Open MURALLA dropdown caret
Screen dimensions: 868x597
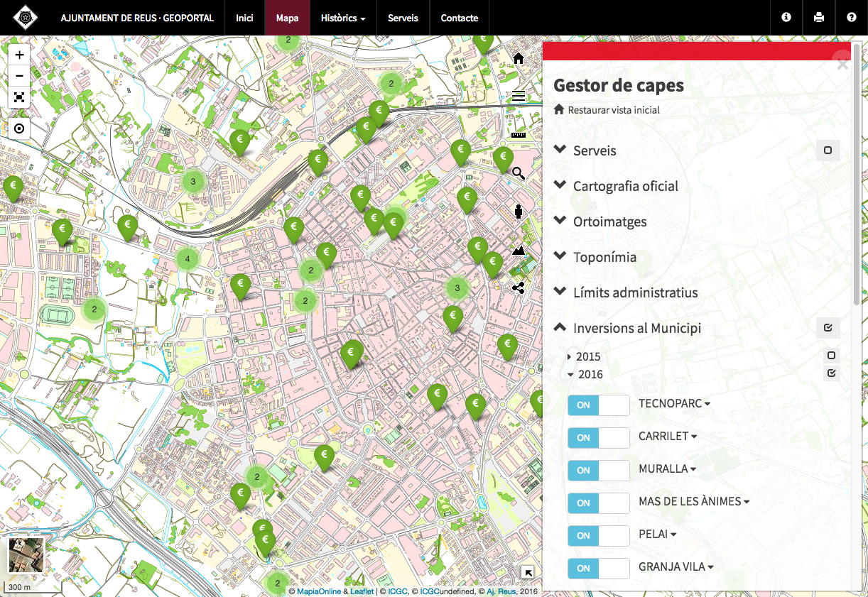[x=693, y=470]
